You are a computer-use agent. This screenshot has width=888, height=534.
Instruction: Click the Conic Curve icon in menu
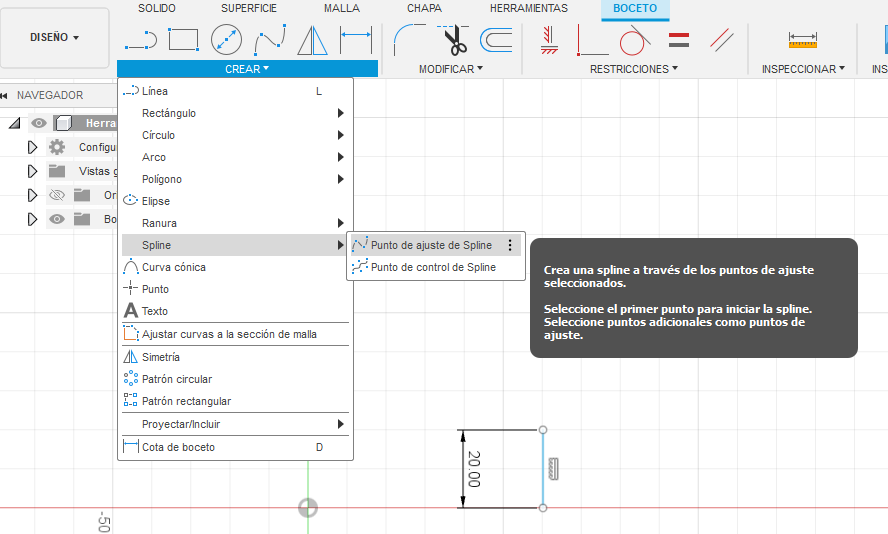pos(130,267)
